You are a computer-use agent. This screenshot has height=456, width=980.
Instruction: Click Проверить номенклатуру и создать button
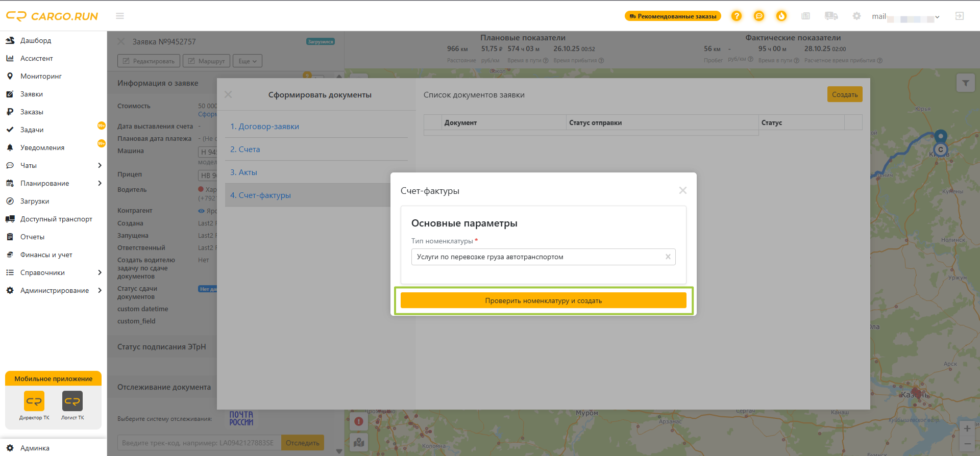tap(543, 300)
